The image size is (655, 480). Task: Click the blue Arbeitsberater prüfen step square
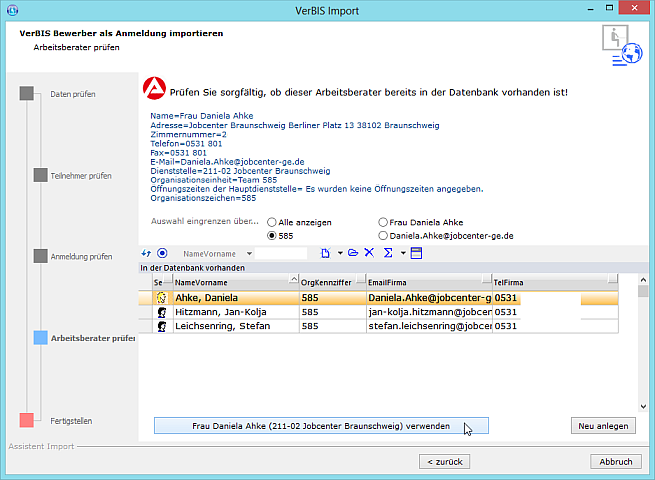41,338
